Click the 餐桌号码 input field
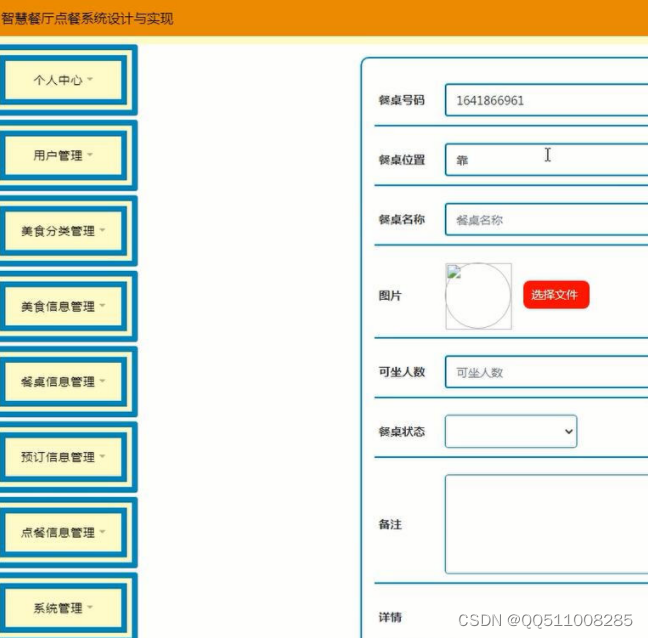 pos(546,100)
